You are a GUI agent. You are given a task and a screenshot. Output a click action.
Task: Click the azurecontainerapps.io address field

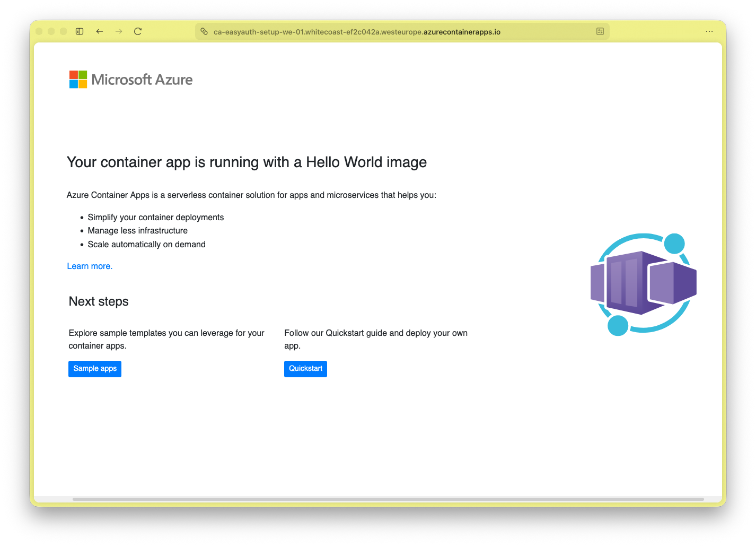402,31
